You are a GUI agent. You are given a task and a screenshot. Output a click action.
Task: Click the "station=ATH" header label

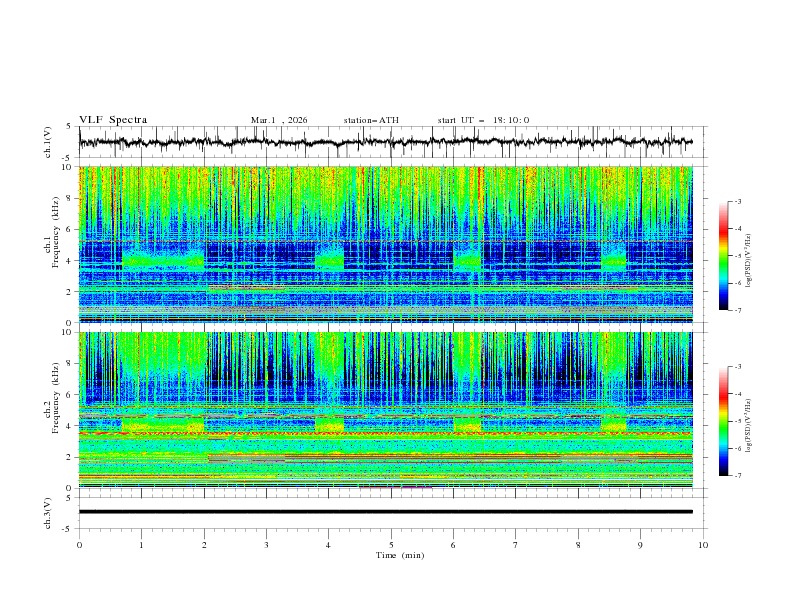[371, 120]
